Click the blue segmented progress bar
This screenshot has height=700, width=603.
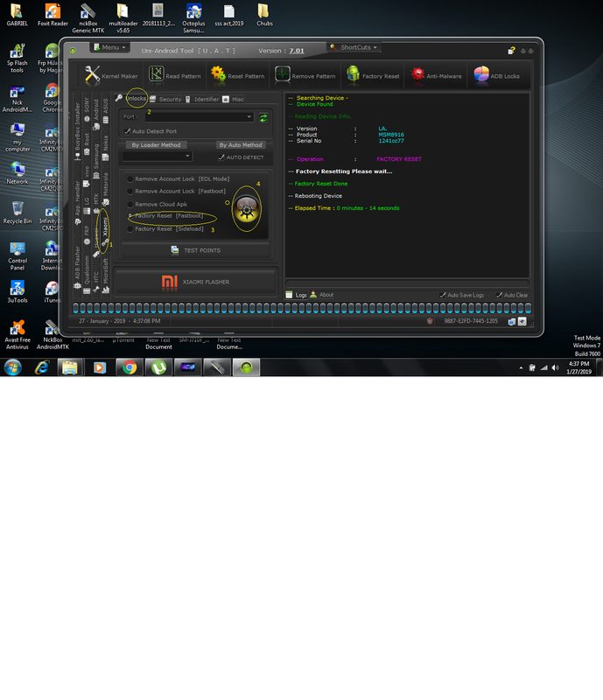pos(302,308)
